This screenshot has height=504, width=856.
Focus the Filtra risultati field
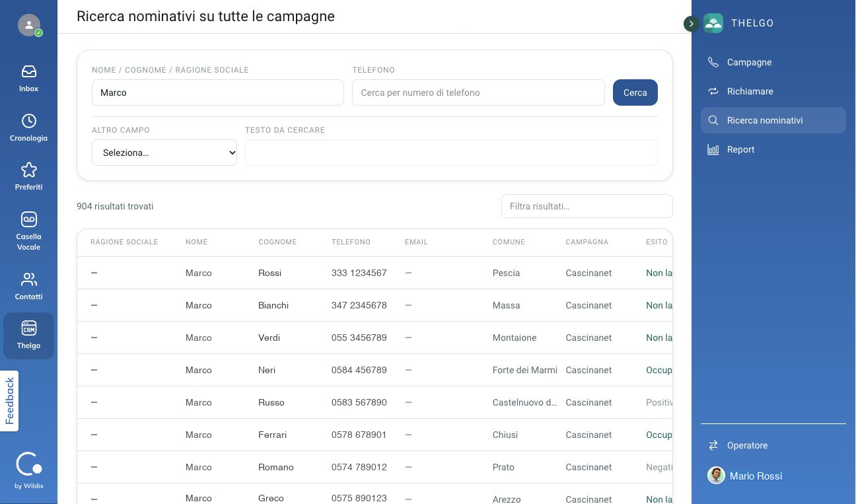[587, 206]
